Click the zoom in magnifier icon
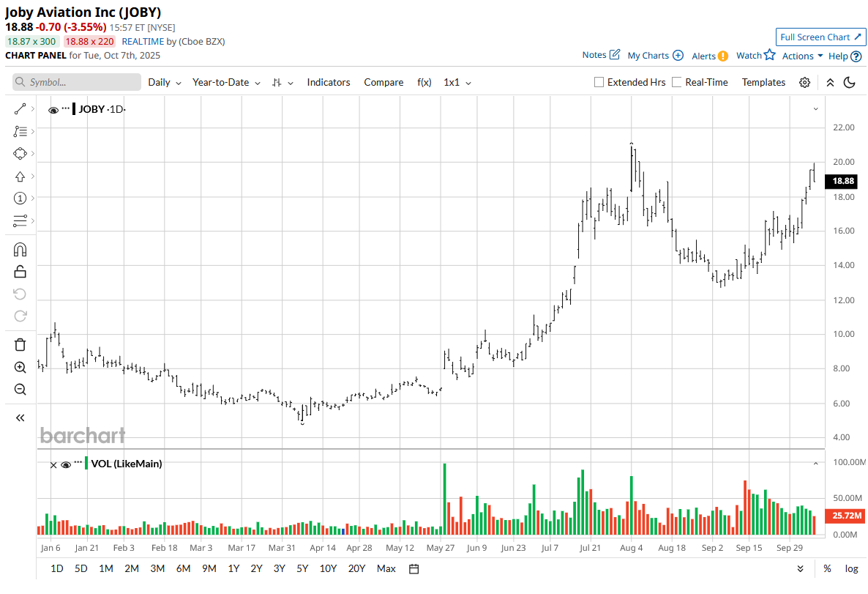This screenshot has width=868, height=594. (x=20, y=368)
